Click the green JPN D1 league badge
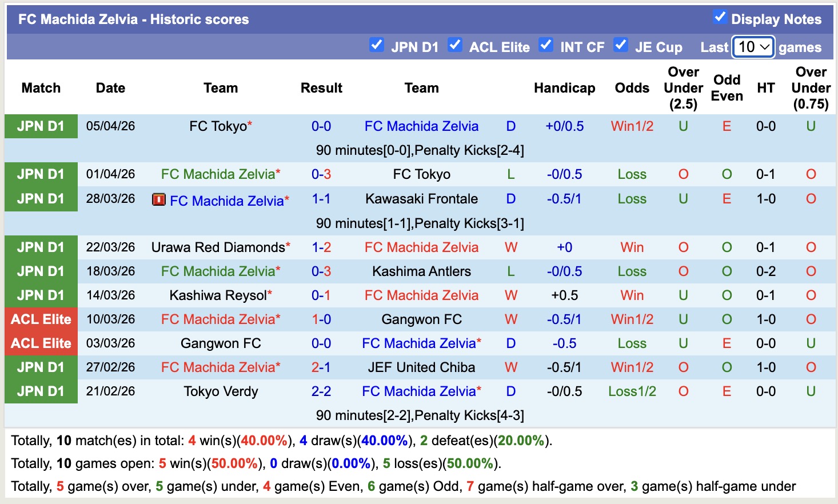The image size is (838, 504). (x=41, y=126)
